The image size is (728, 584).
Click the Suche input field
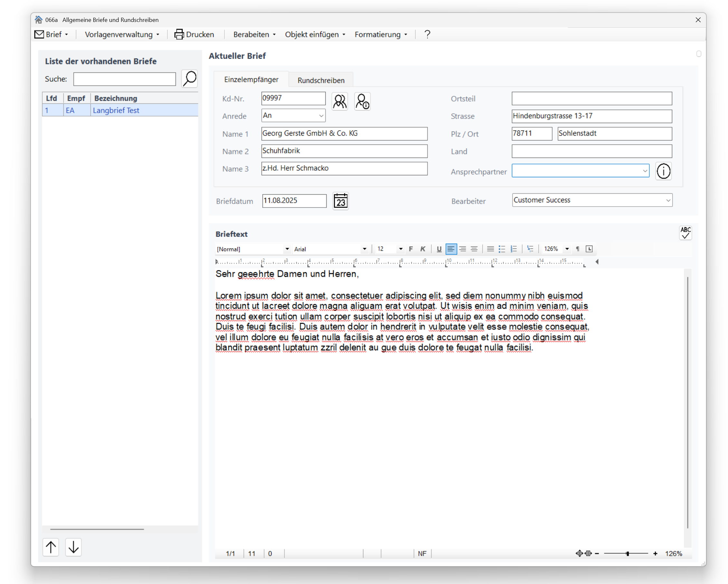pyautogui.click(x=125, y=79)
